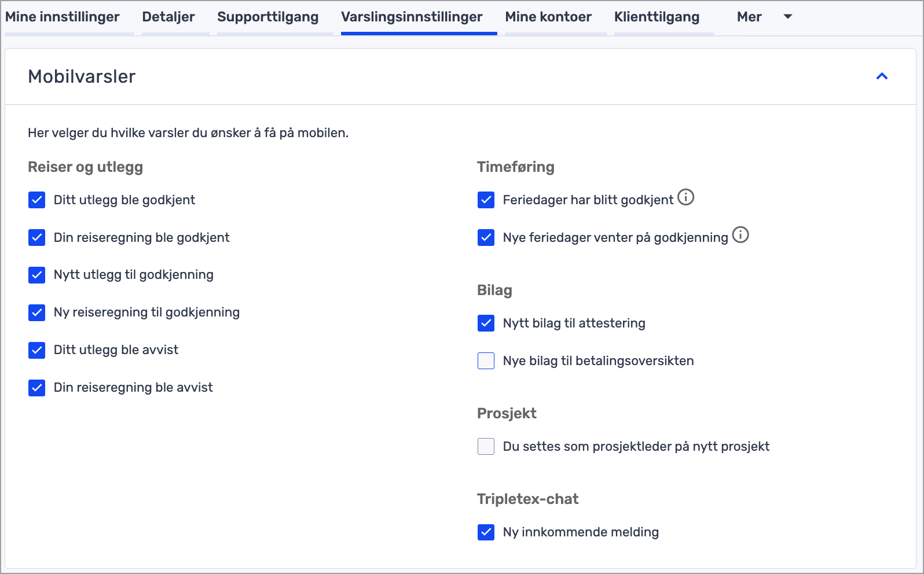Uncheck Ditt utlegg ble godkjent
The height and width of the screenshot is (574, 924).
[37, 200]
